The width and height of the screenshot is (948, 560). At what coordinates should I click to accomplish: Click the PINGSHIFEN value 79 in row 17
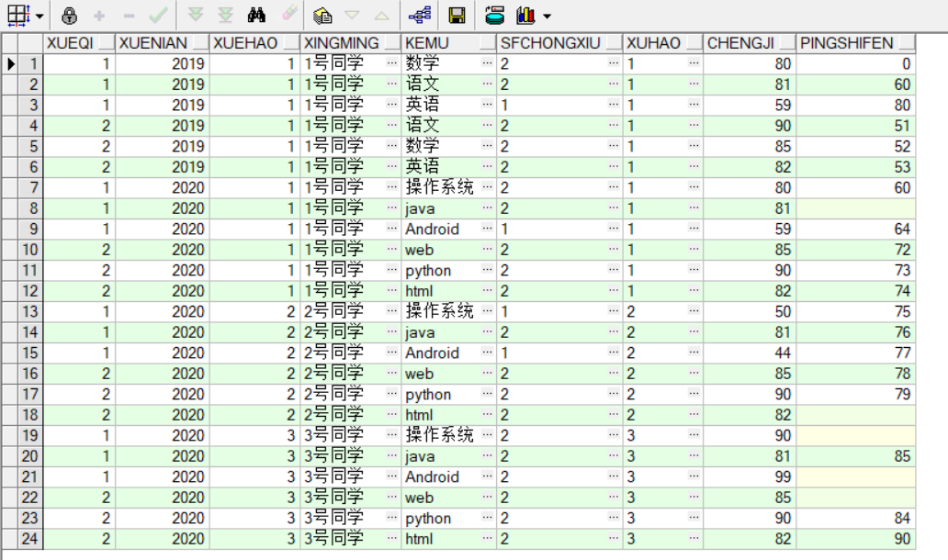tap(856, 394)
